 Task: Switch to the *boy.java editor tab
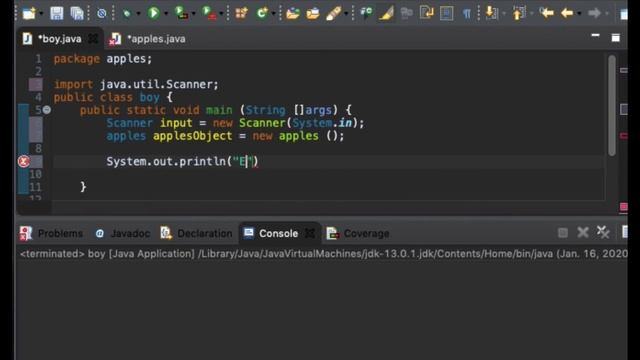tap(60, 39)
